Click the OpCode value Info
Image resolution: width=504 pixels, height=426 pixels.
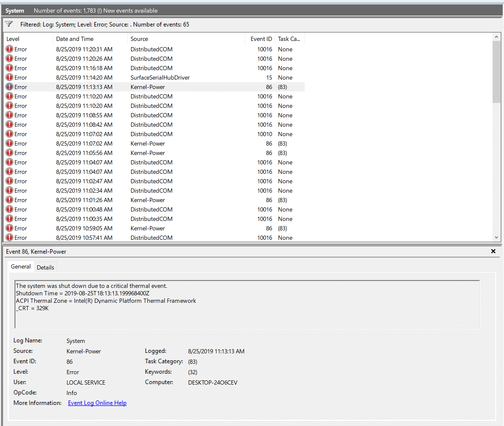point(71,393)
